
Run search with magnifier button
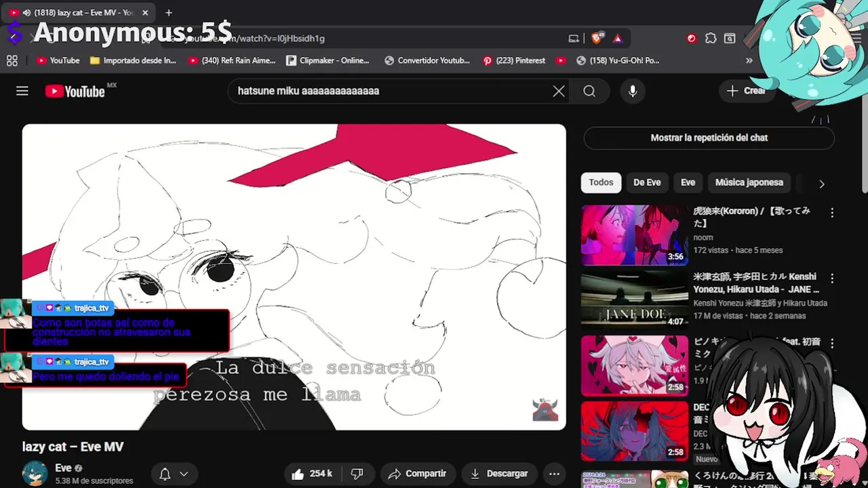(x=589, y=91)
